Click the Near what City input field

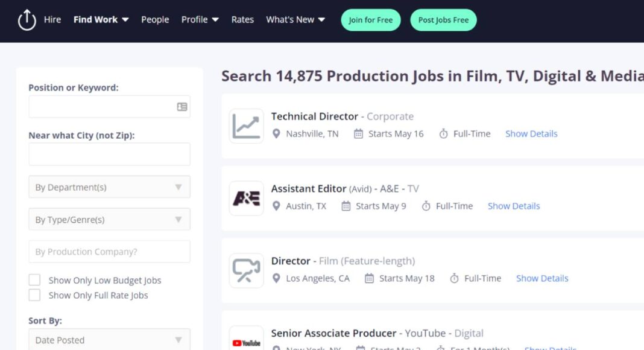pyautogui.click(x=109, y=154)
